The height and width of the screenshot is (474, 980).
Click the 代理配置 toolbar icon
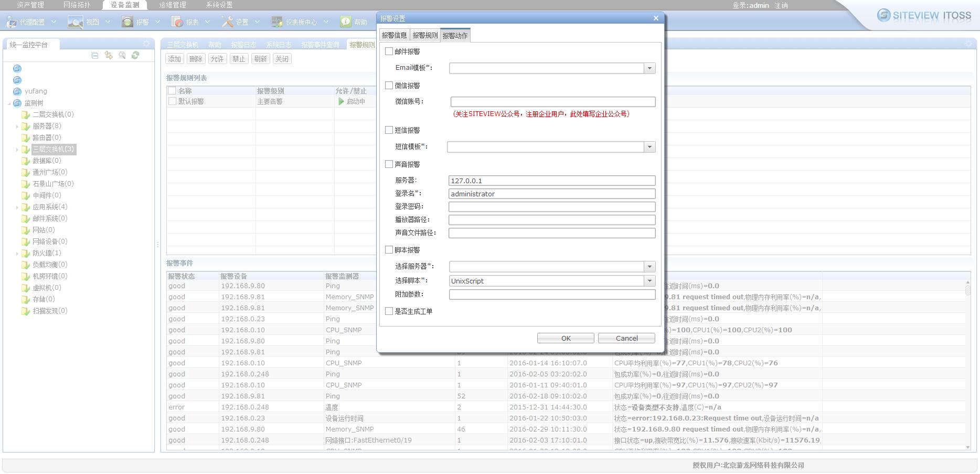point(11,22)
